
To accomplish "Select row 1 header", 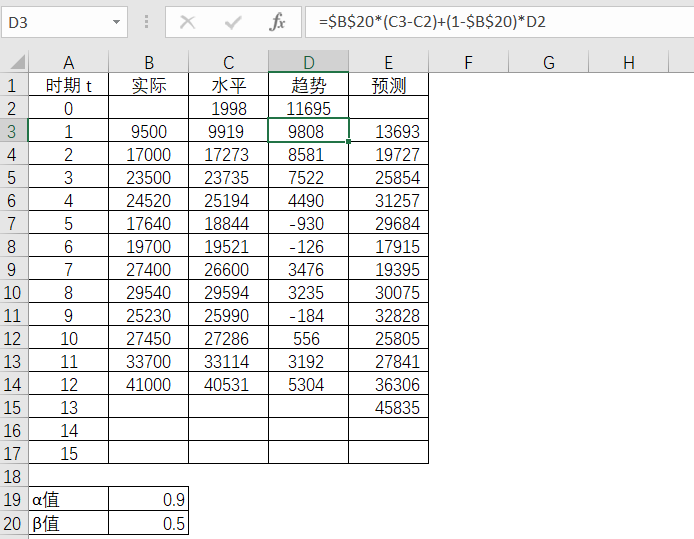I will point(14,85).
